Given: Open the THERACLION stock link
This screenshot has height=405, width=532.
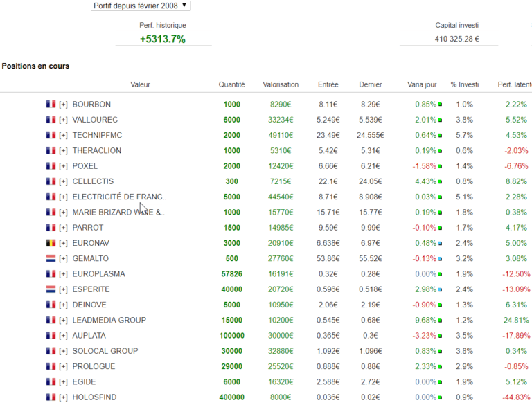Looking at the screenshot, I should (96, 151).
